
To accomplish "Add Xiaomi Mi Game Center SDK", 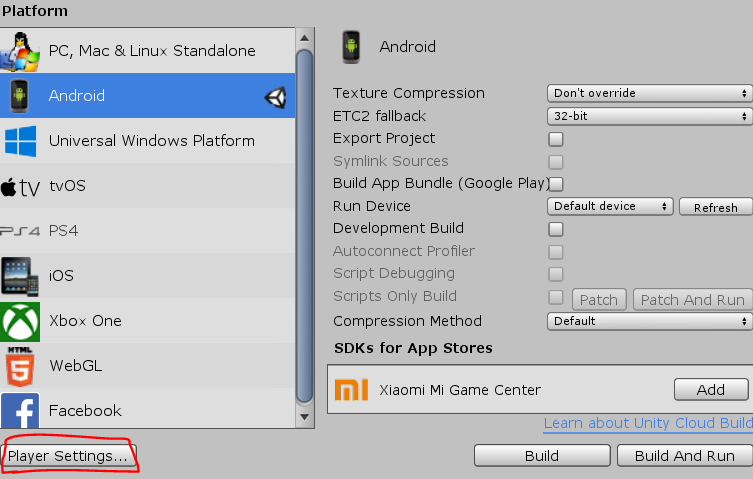I will [711, 389].
